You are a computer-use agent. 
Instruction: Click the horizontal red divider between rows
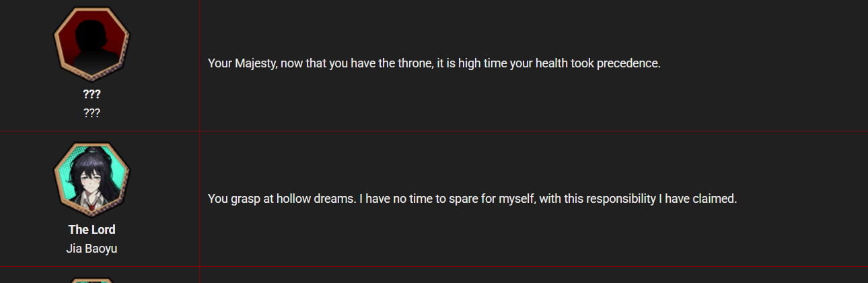(434, 131)
